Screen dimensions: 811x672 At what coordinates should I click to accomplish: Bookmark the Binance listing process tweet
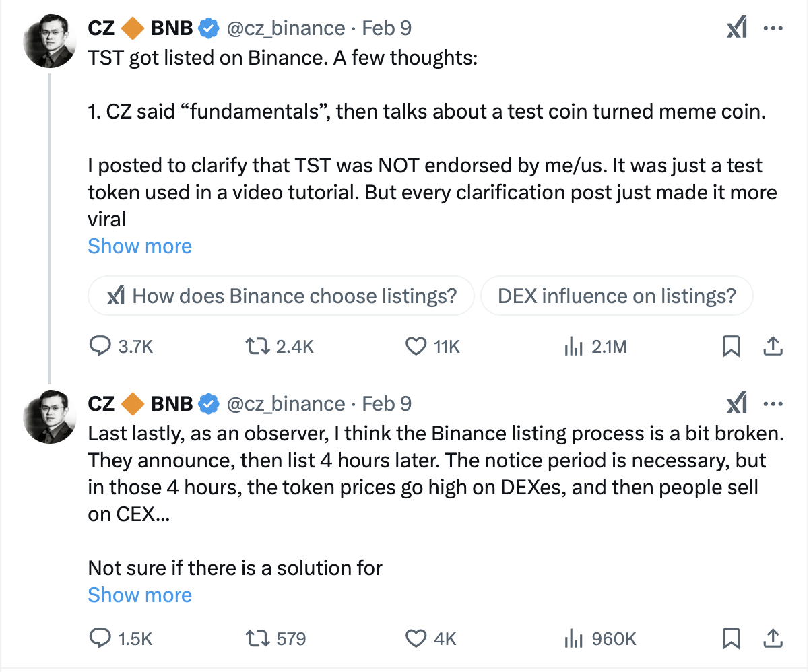(x=731, y=638)
